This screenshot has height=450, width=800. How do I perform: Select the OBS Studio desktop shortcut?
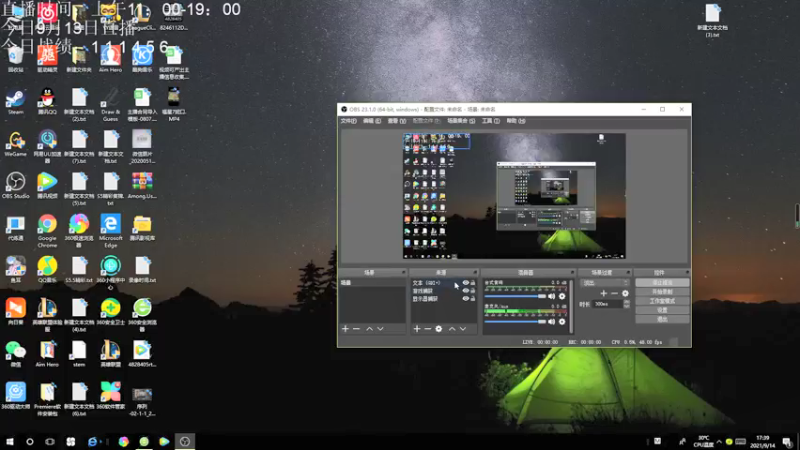(16, 186)
